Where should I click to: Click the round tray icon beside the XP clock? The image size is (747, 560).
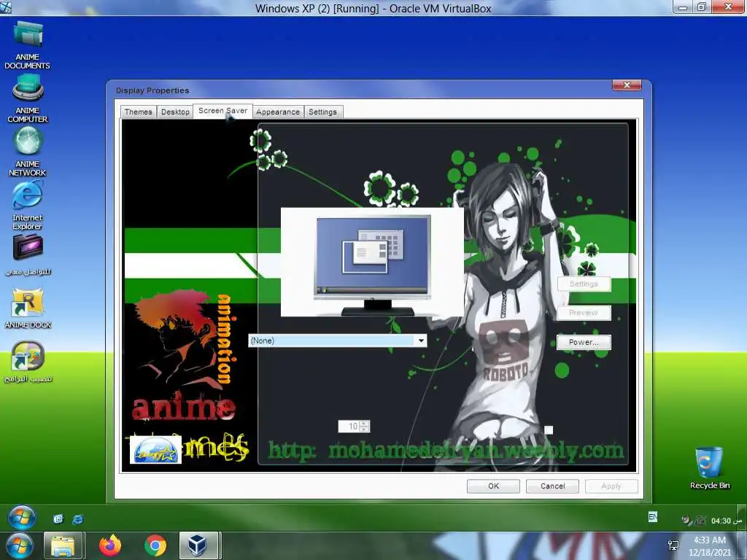click(x=686, y=521)
